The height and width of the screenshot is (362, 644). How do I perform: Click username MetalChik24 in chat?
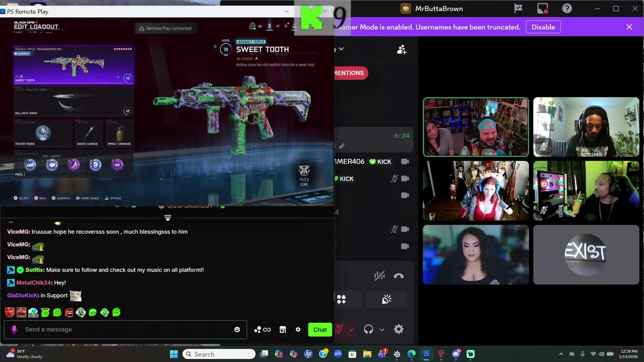click(34, 283)
